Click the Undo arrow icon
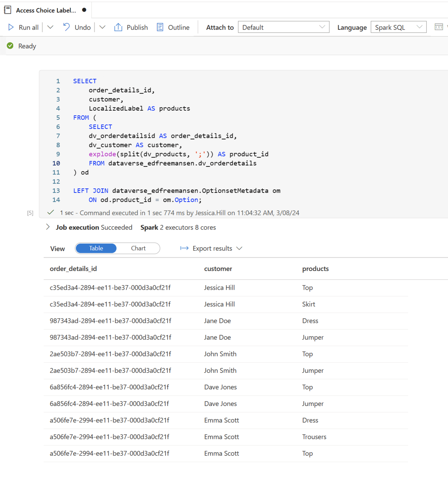The height and width of the screenshot is (477, 448). [66, 27]
